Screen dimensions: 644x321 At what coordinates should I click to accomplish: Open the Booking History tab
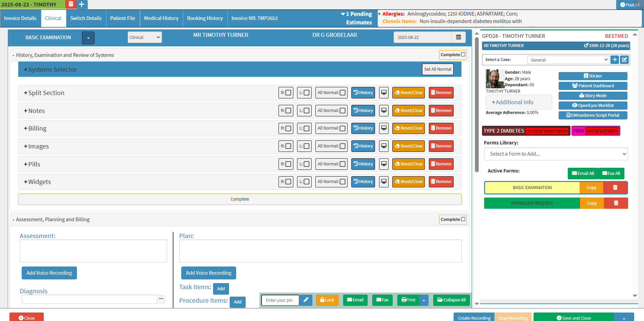[205, 18]
